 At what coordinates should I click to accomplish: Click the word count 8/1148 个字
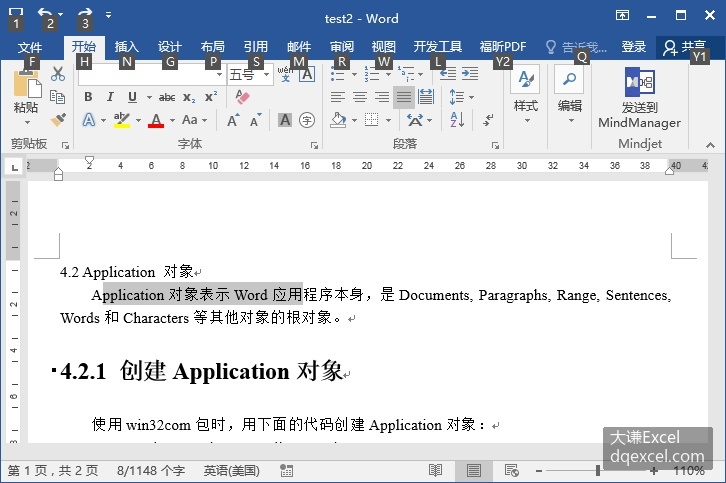click(x=151, y=470)
